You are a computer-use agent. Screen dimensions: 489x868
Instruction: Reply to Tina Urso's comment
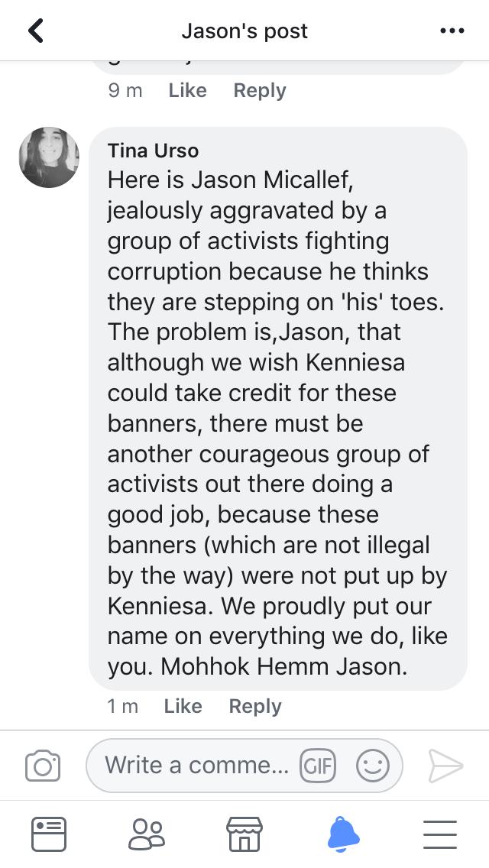coord(255,706)
